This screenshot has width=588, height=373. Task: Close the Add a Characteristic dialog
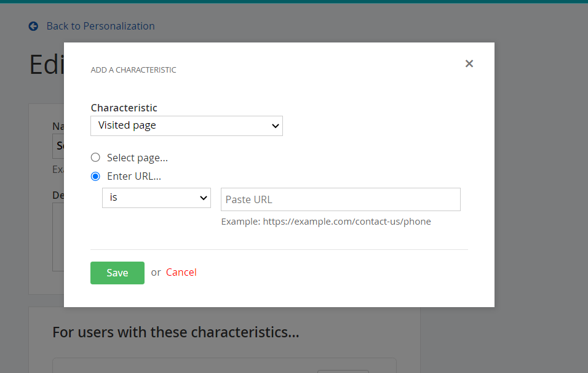[x=469, y=64]
